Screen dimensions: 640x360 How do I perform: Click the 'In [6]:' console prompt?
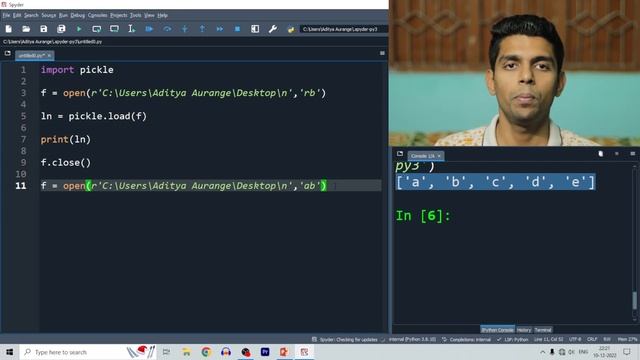[x=423, y=216]
